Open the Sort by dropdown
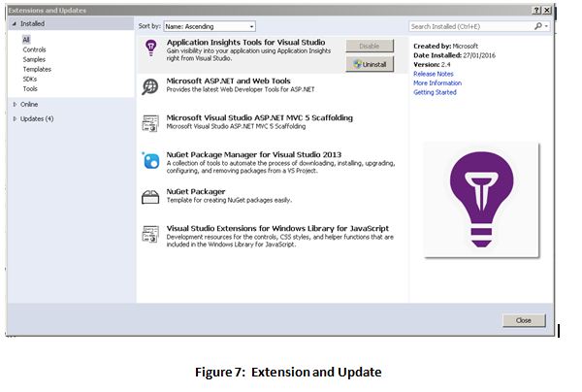This screenshot has height=392, width=582. point(210,26)
